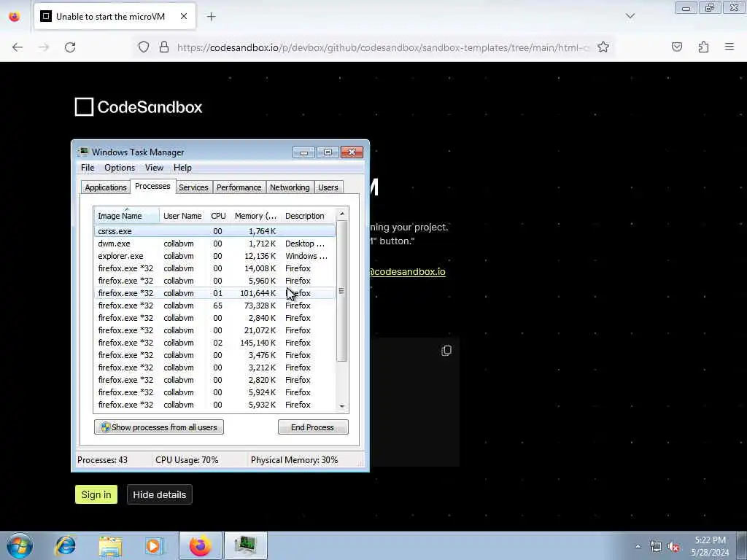Click Task Manager taskbar button
Image resolution: width=747 pixels, height=560 pixels.
pyautogui.click(x=246, y=545)
